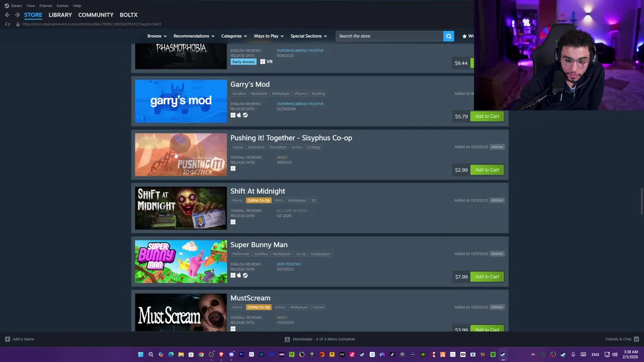Image resolution: width=644 pixels, height=362 pixels.
Task: Open the BOLTX profile tab
Action: coord(128,15)
